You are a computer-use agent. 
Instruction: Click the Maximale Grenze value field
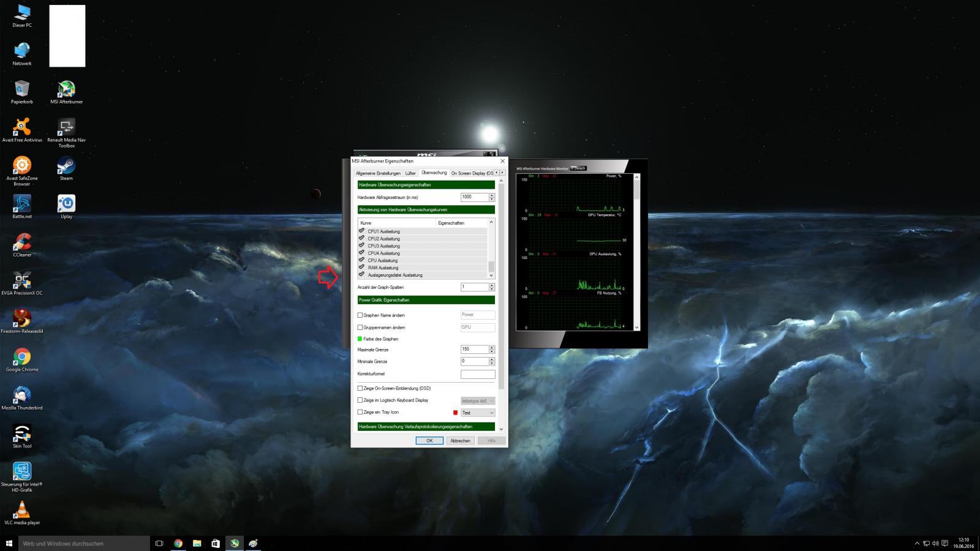pos(475,350)
